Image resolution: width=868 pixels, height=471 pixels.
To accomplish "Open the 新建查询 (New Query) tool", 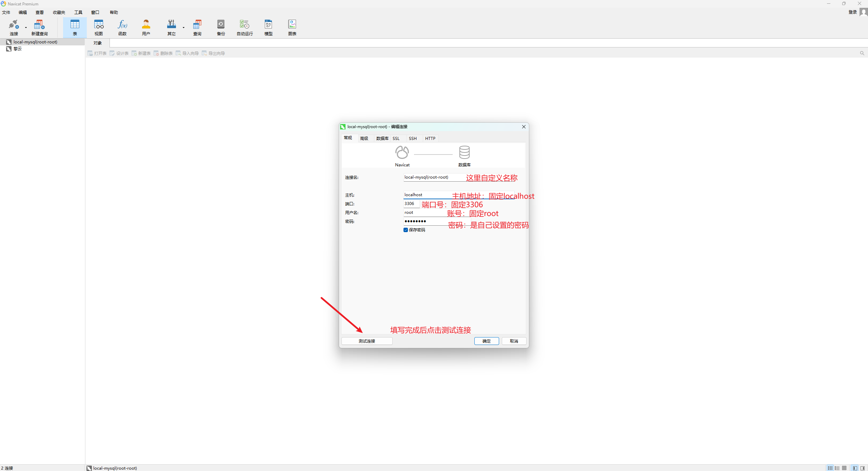I will [x=39, y=27].
